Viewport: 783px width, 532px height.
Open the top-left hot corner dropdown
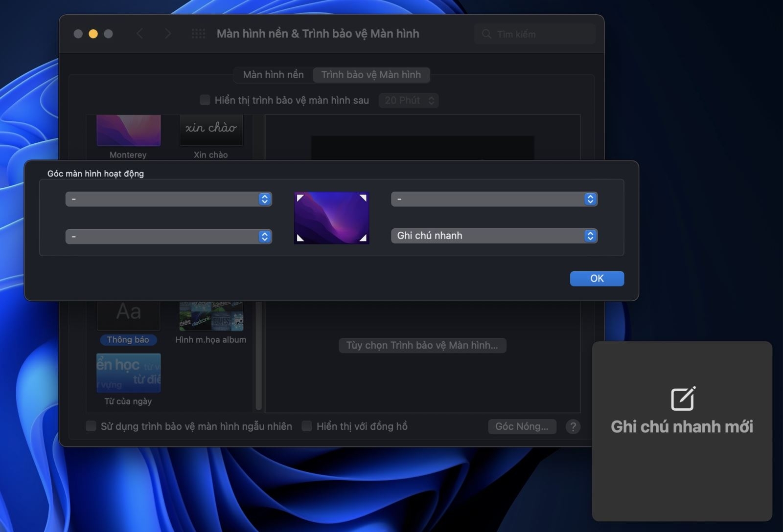click(168, 199)
